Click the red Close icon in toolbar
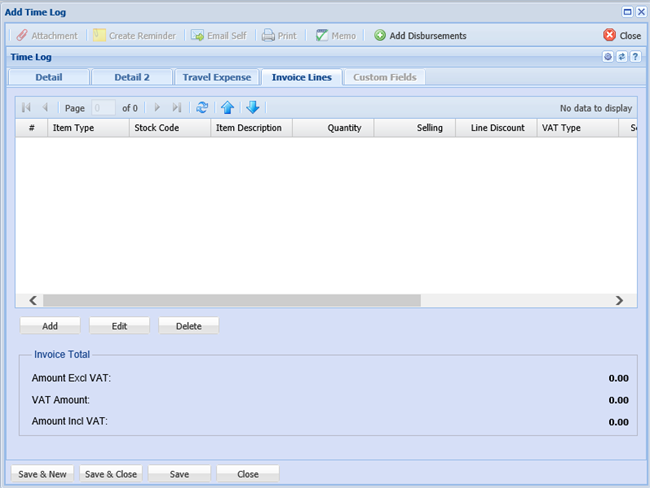Image resolution: width=650 pixels, height=489 pixels. pos(610,35)
